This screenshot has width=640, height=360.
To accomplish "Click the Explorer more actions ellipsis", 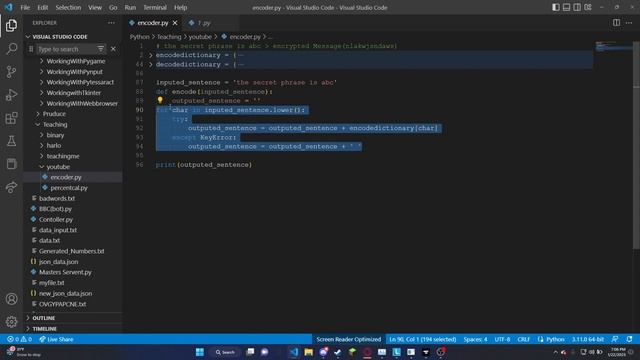I will pyautogui.click(x=111, y=23).
